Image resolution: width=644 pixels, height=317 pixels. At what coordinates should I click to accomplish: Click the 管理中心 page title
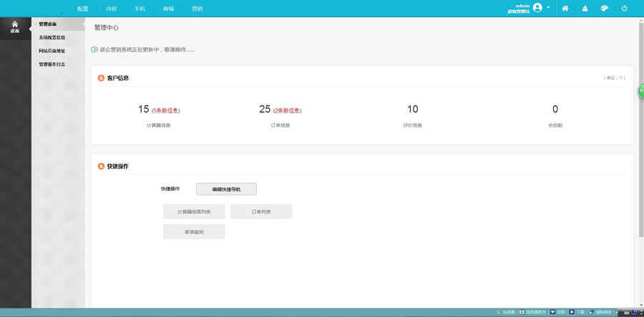pyautogui.click(x=107, y=27)
